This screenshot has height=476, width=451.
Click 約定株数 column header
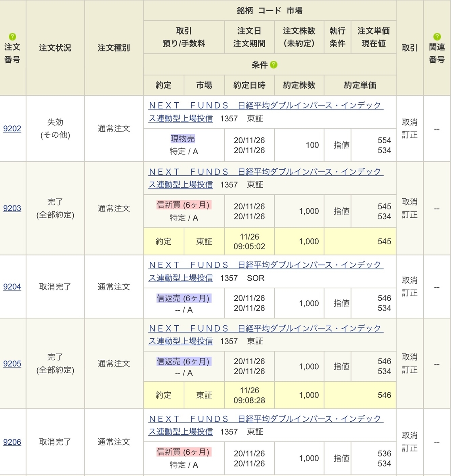299,85
